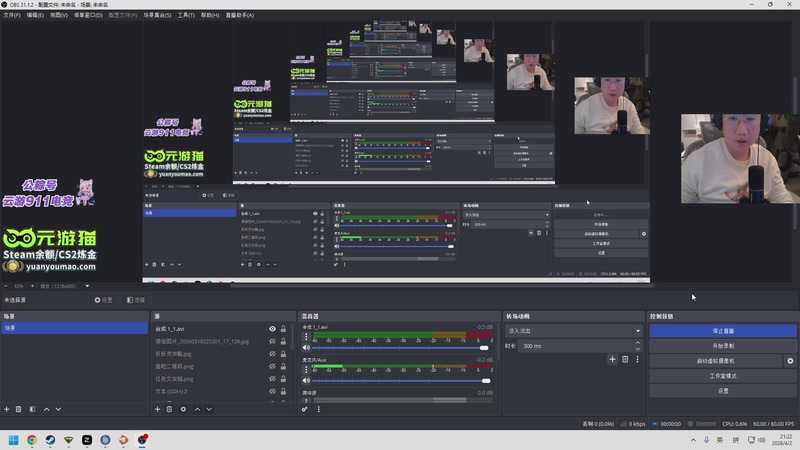Open the 淡入淡出 transition dropdown
Viewport: 800px width, 450px height.
point(573,331)
